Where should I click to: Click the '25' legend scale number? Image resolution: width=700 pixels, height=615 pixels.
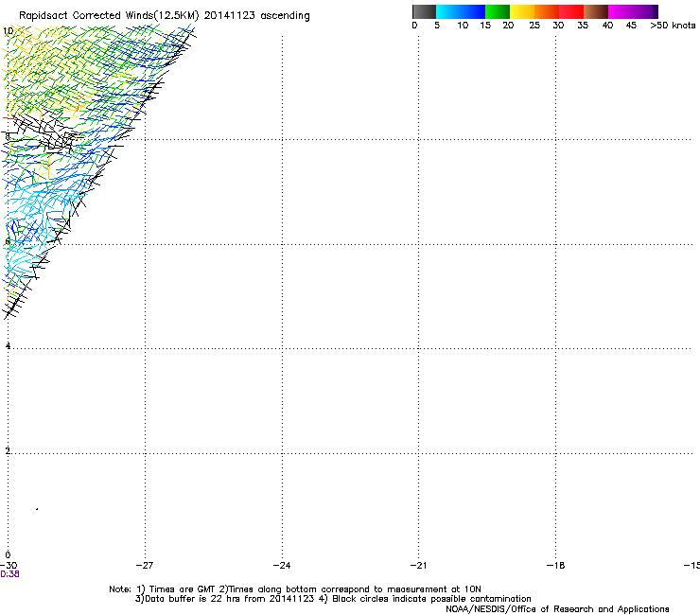click(534, 26)
